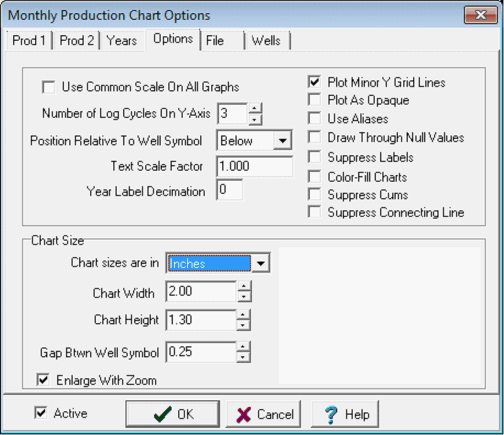Click the Year Label Decimation field

tap(229, 191)
